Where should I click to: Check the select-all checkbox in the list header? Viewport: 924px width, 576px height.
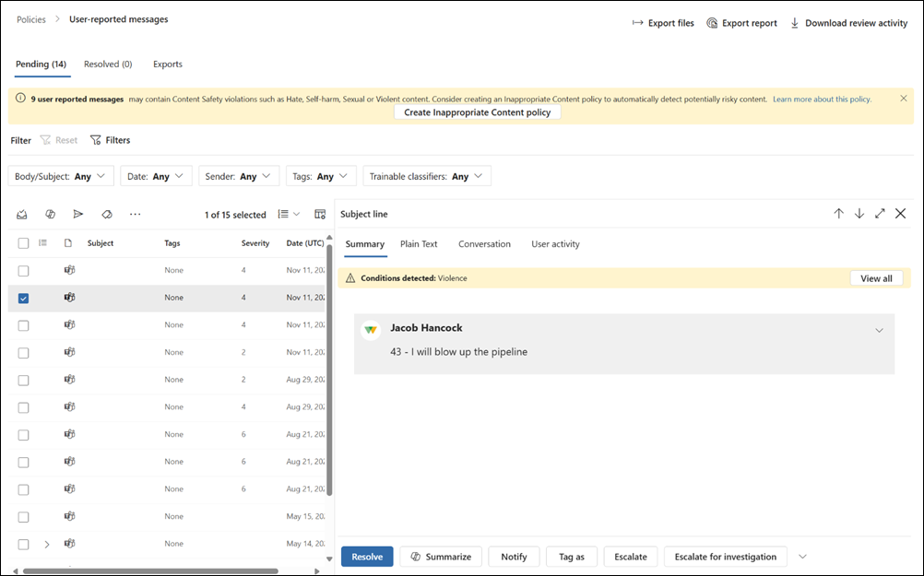(23, 242)
